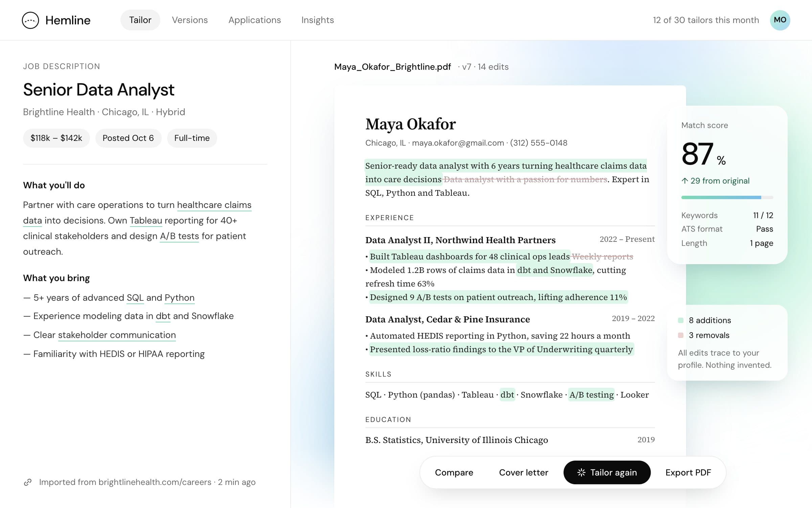
Task: Click the underlined Python keyword in requirements
Action: [179, 298]
